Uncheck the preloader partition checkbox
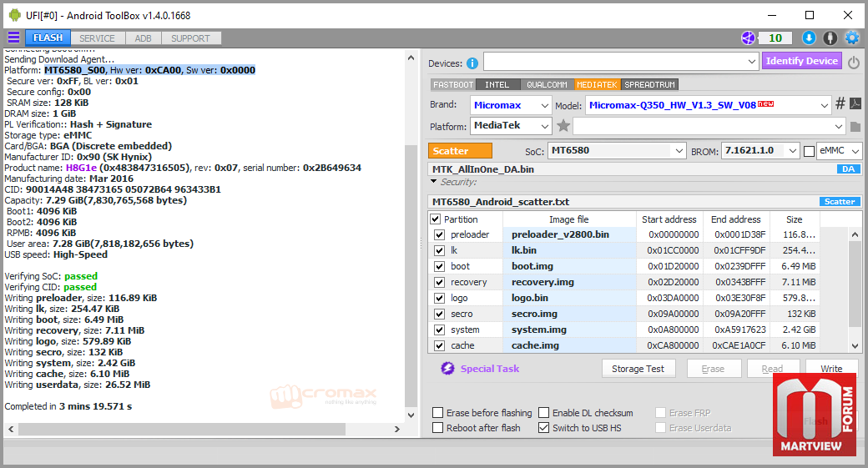This screenshot has width=868, height=468. (x=440, y=234)
